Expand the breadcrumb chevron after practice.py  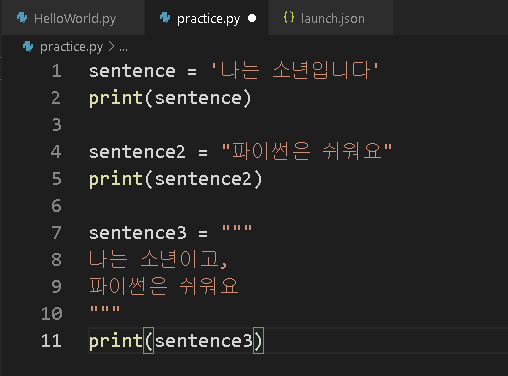[x=111, y=47]
